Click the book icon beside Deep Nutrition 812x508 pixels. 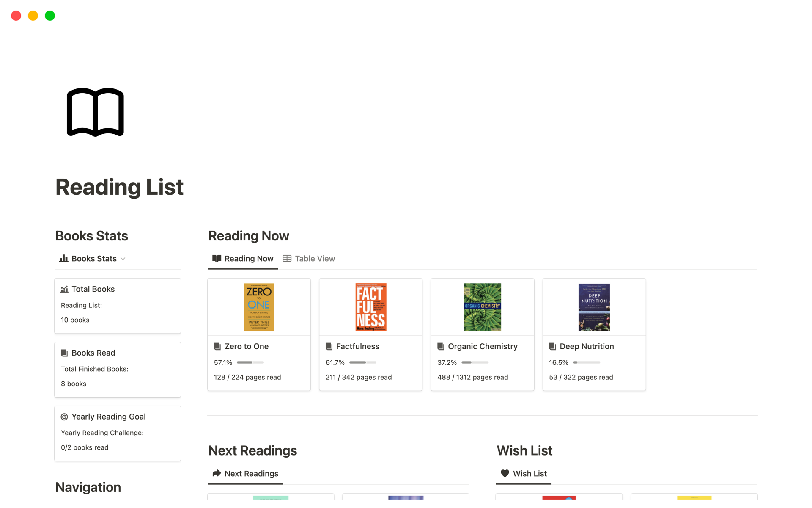tap(552, 346)
